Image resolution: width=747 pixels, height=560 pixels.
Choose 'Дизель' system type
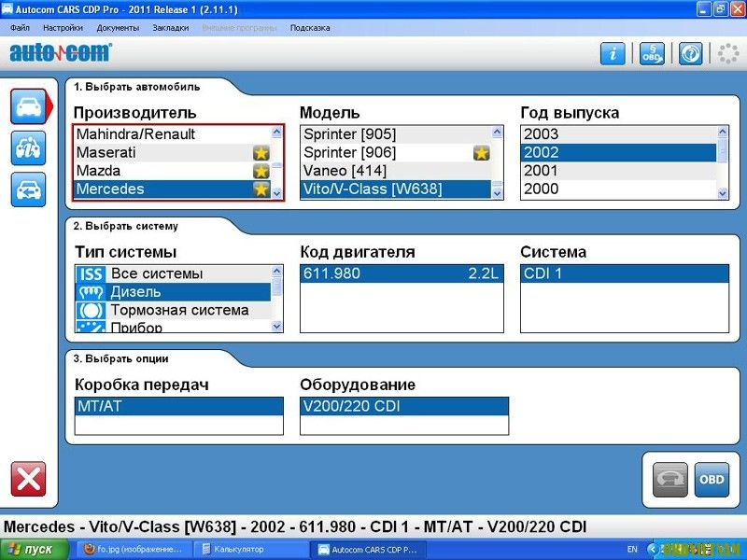(174, 292)
